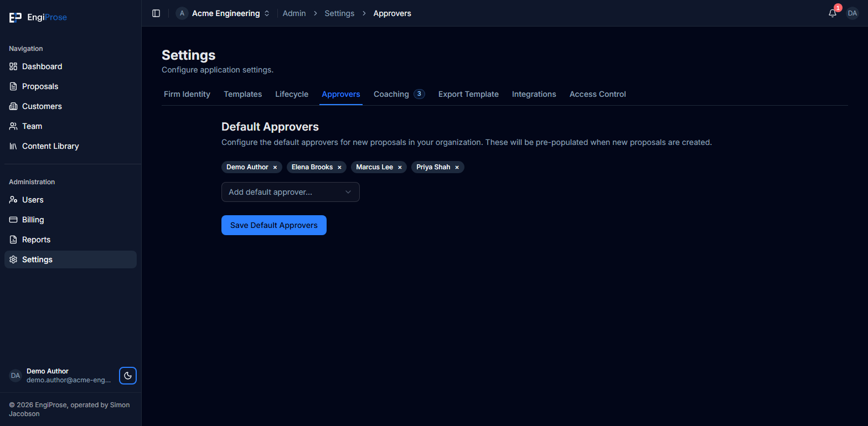
Task: Click the Content Library books icon
Action: pyautogui.click(x=13, y=146)
